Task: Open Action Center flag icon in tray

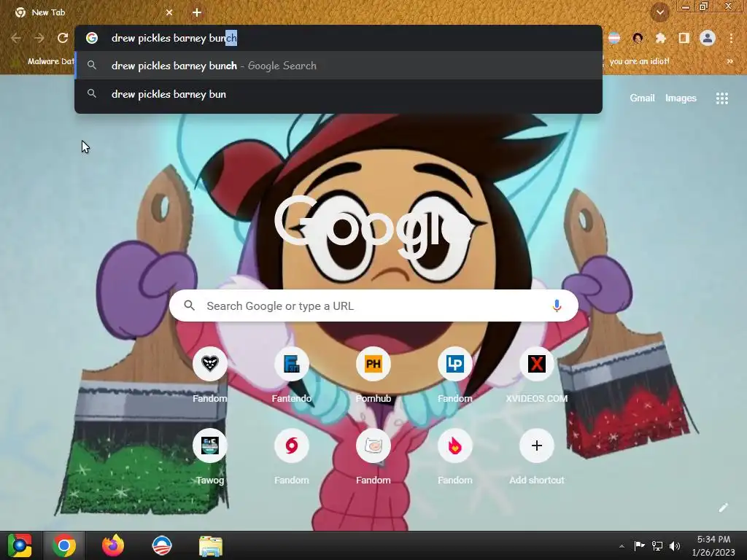Action: click(x=639, y=545)
